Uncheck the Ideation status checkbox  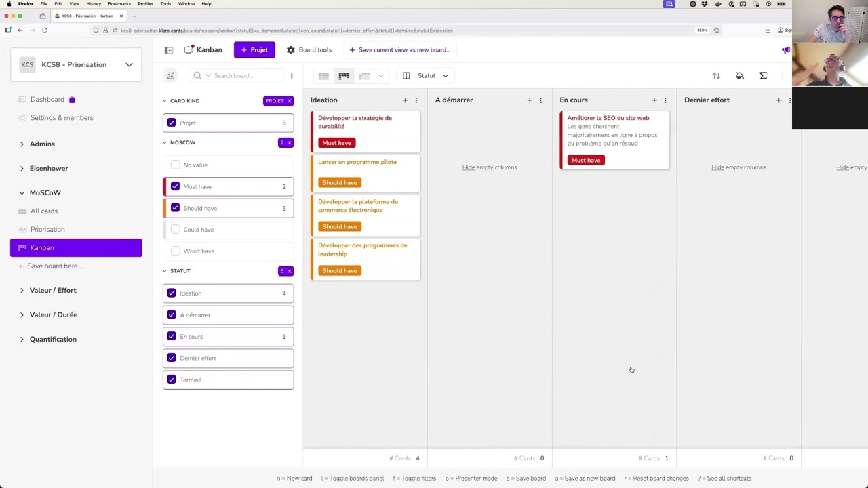click(x=172, y=293)
